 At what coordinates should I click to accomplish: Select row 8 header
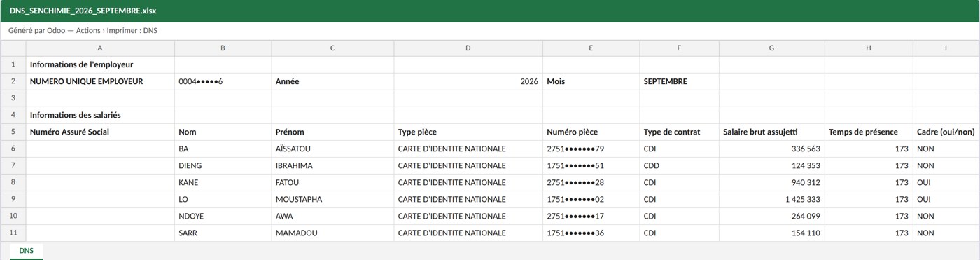13,182
